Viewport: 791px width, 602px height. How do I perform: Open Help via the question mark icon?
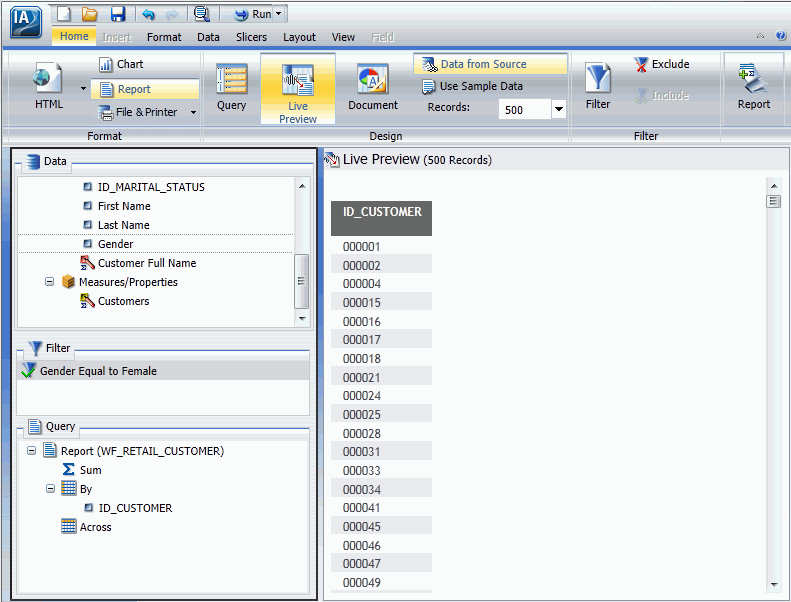[x=780, y=35]
